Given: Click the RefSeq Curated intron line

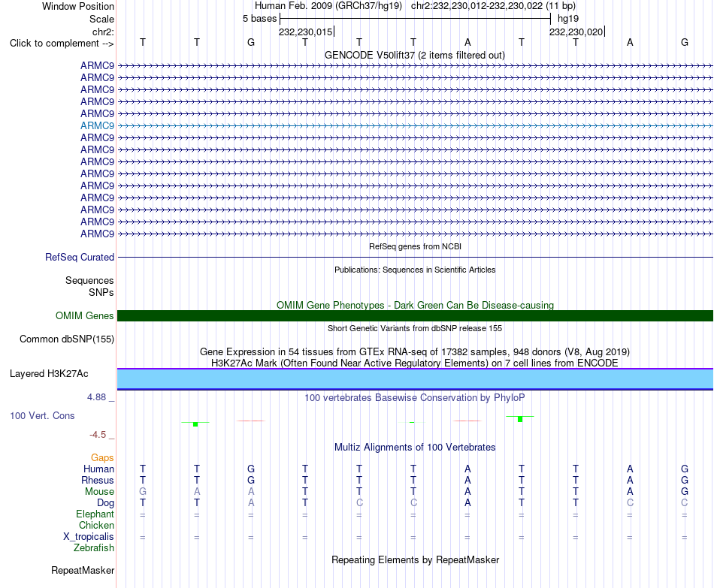Looking at the screenshot, I should click(415, 258).
